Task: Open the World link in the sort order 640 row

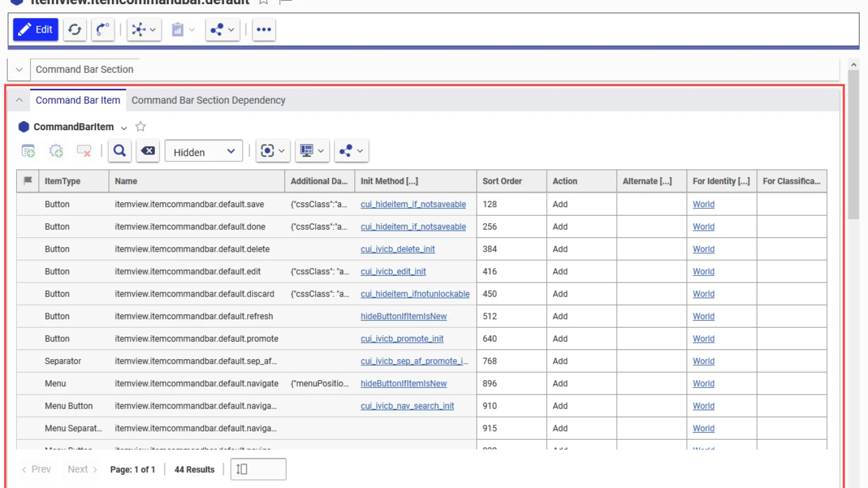Action: coord(703,339)
